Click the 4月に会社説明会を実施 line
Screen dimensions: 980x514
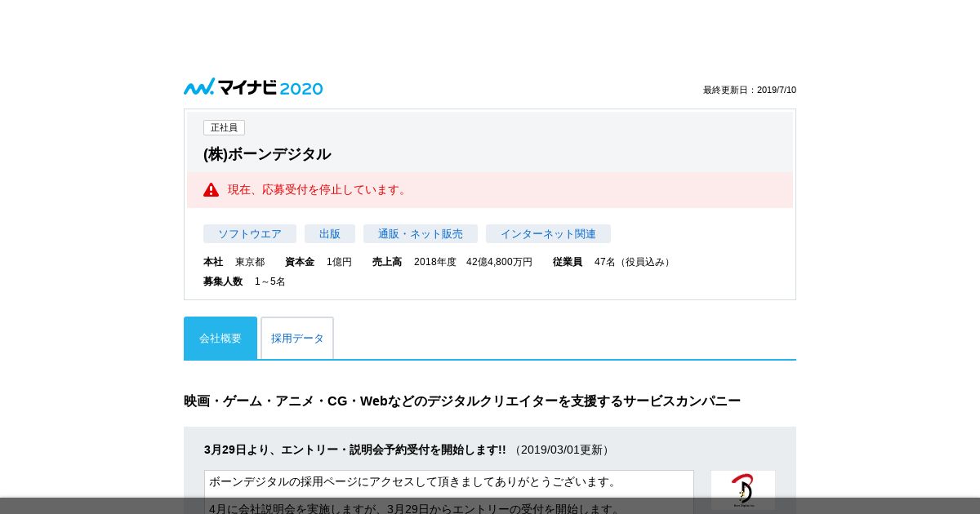415,509
